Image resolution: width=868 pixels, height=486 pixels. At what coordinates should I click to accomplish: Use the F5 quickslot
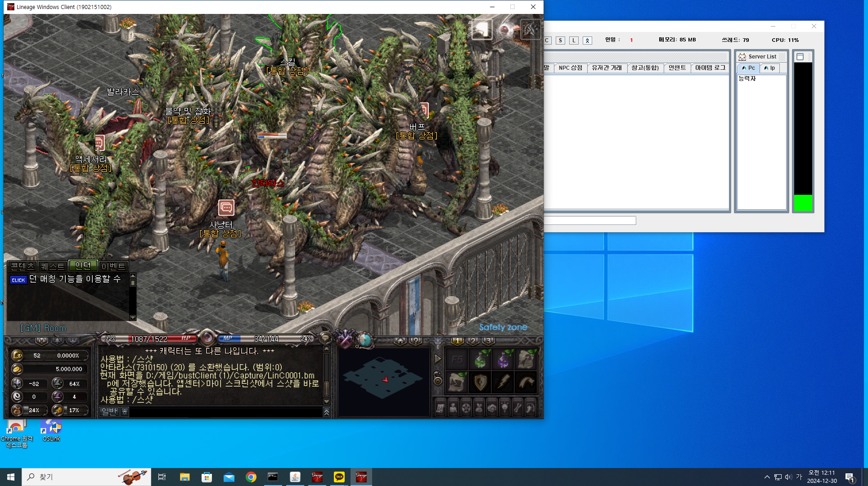tap(458, 360)
